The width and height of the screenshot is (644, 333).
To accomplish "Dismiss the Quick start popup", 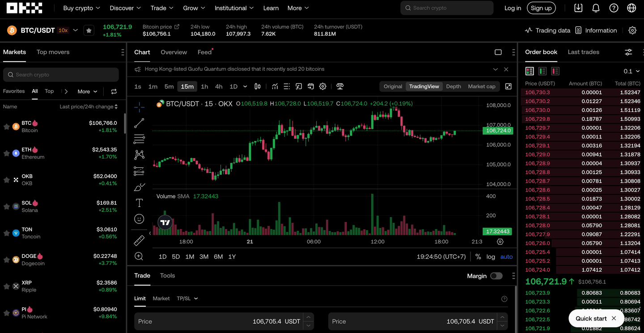I will [614, 318].
